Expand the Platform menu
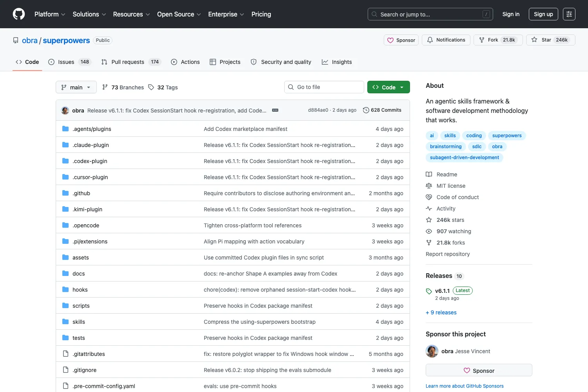This screenshot has height=392, width=588. point(50,14)
